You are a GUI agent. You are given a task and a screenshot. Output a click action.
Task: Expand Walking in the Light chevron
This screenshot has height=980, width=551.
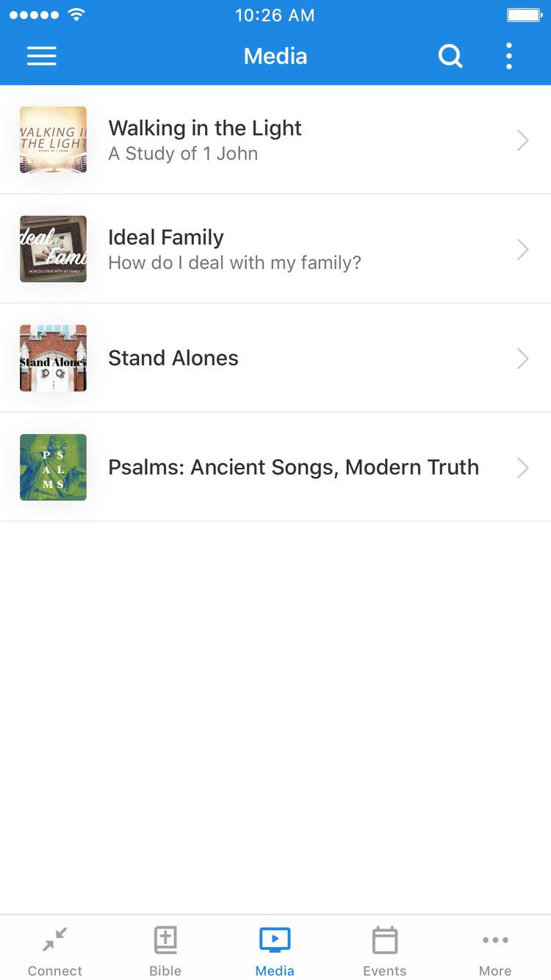(522, 140)
